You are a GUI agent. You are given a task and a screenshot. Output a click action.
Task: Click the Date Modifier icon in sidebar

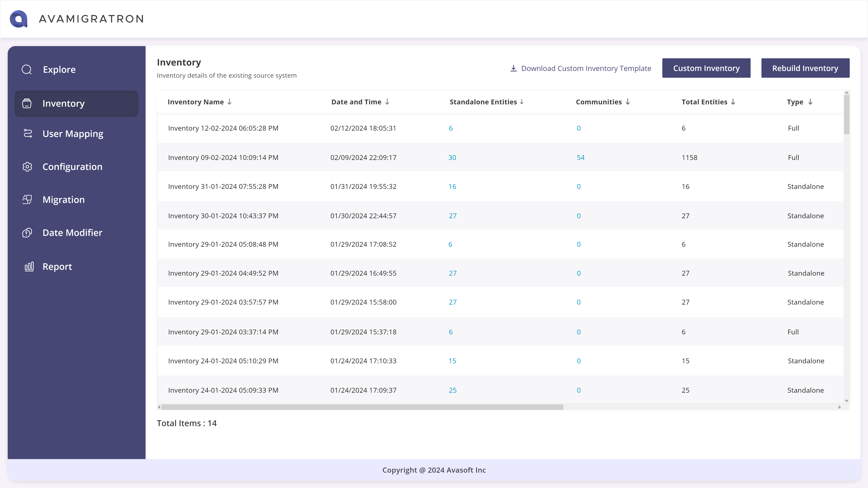(27, 233)
